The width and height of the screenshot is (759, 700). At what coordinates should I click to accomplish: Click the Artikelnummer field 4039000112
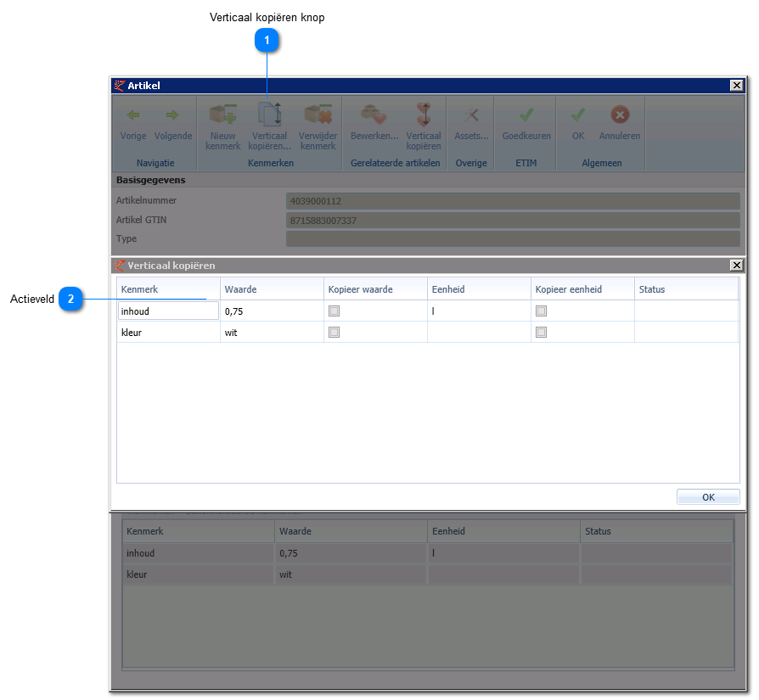(x=513, y=201)
